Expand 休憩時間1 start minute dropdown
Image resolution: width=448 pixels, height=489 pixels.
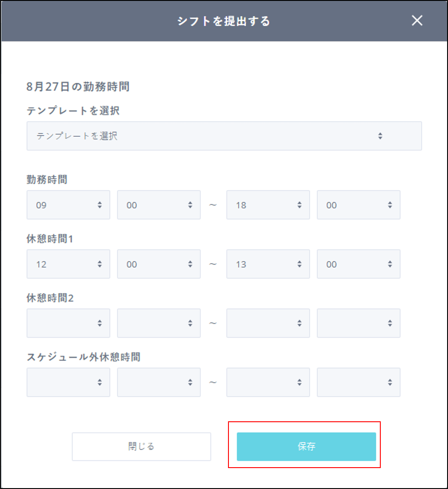159,264
